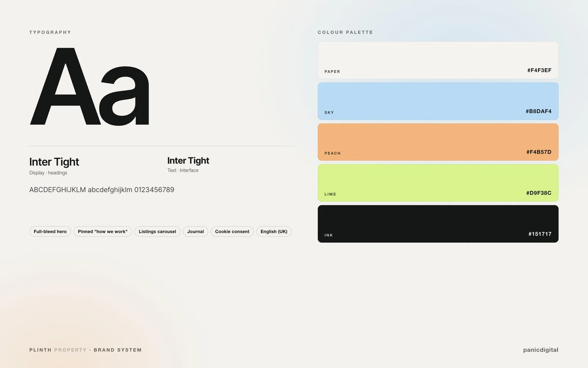Image resolution: width=588 pixels, height=368 pixels.
Task: Select the Sky blue swatch
Action: point(438,101)
